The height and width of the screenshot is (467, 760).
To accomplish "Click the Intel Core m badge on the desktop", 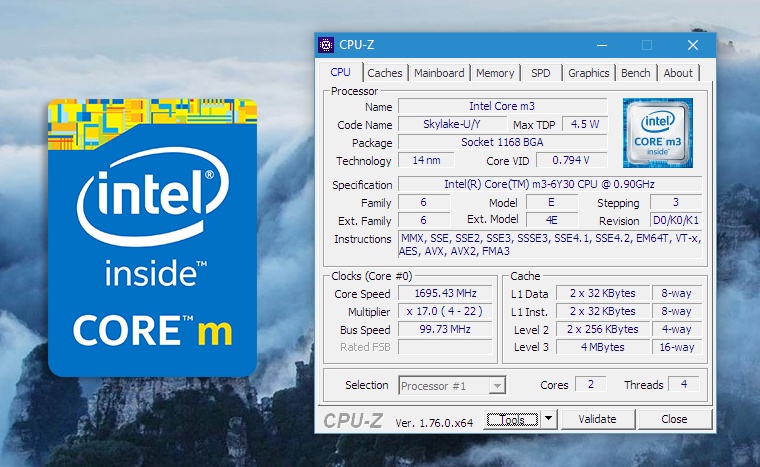I will click(152, 238).
